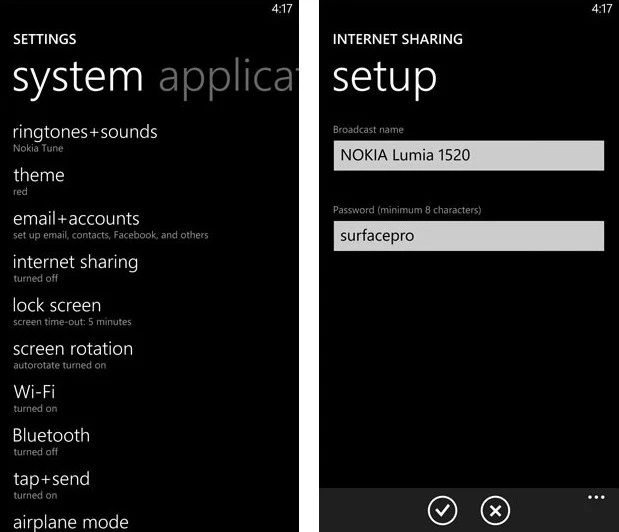Click the 'Broadcast name' label
The height and width of the screenshot is (532, 619).
(368, 130)
